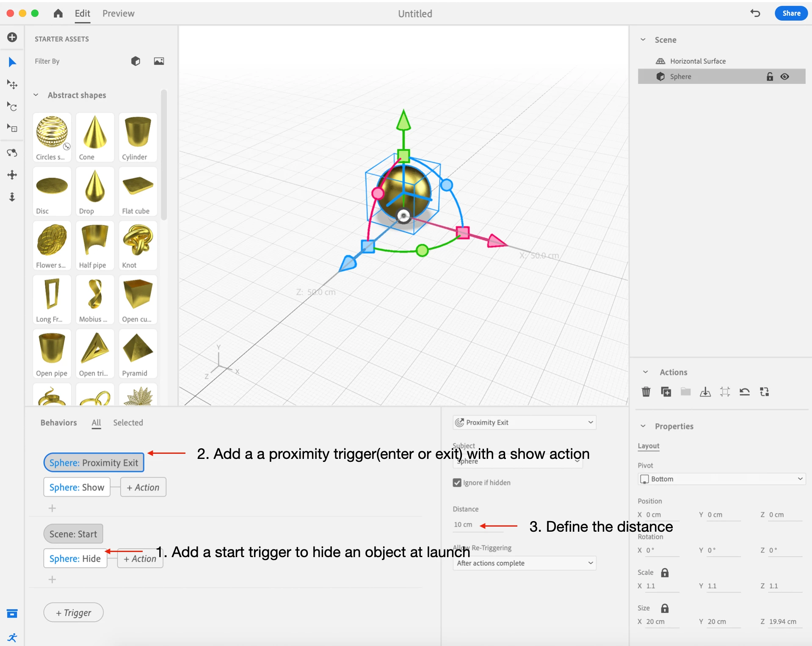The width and height of the screenshot is (812, 646).
Task: Click the Reset transform action icon
Action: [x=745, y=392]
